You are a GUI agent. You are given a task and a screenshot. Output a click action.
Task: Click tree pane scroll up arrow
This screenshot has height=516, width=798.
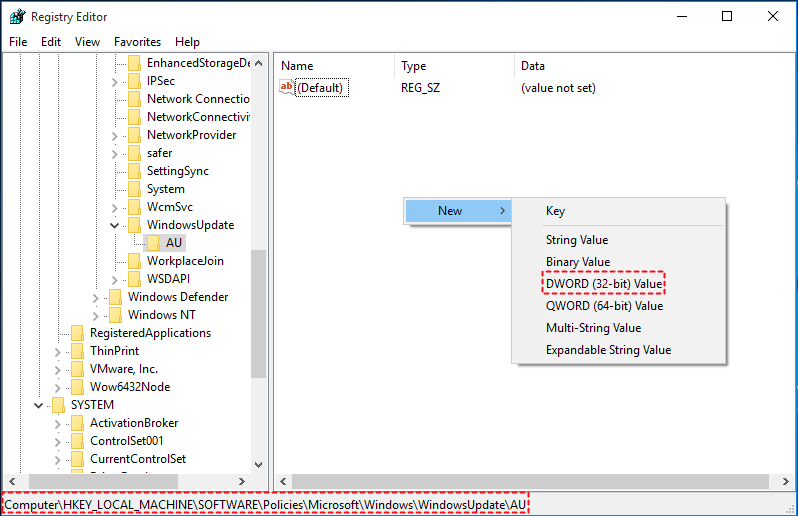(259, 63)
